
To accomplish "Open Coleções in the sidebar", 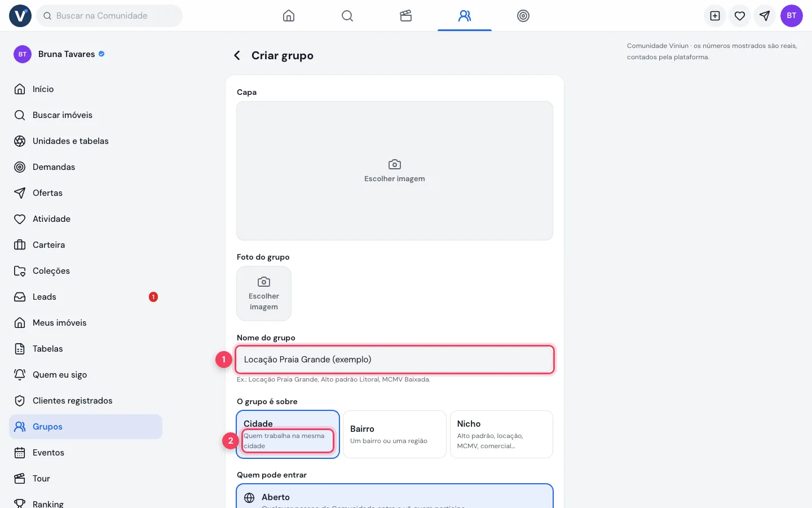I will (86, 271).
